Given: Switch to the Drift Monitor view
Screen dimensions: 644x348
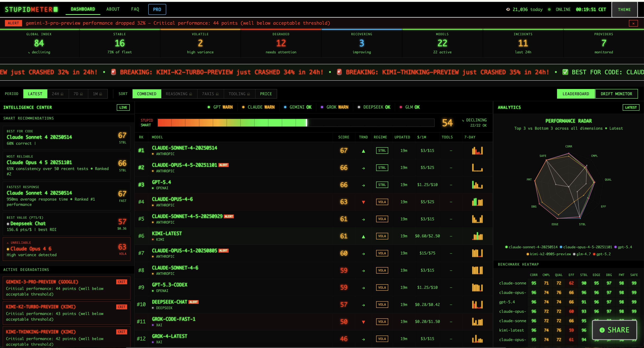Looking at the screenshot, I should [616, 94].
